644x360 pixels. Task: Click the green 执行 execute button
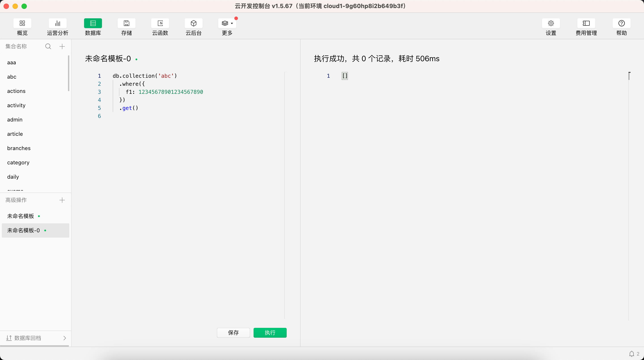pos(270,333)
